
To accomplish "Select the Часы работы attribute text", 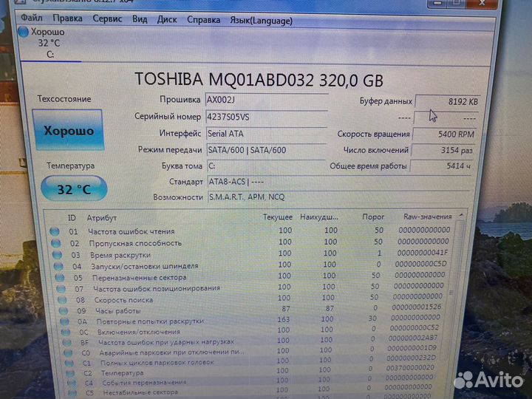I will pos(117,311).
